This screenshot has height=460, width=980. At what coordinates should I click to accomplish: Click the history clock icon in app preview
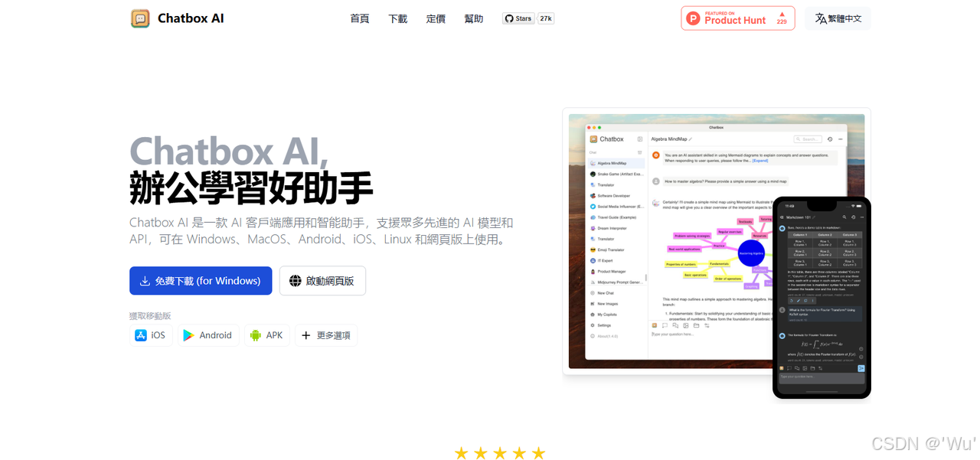coord(830,139)
